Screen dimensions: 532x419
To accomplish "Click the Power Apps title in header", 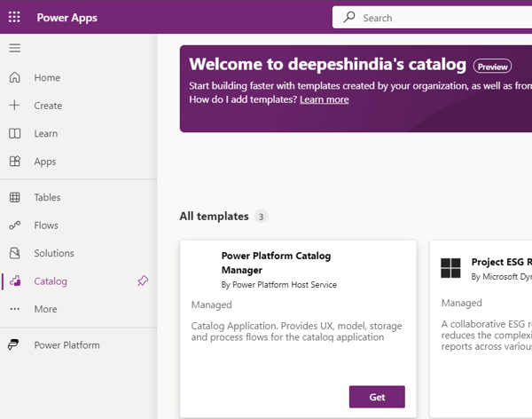I will coord(67,18).
